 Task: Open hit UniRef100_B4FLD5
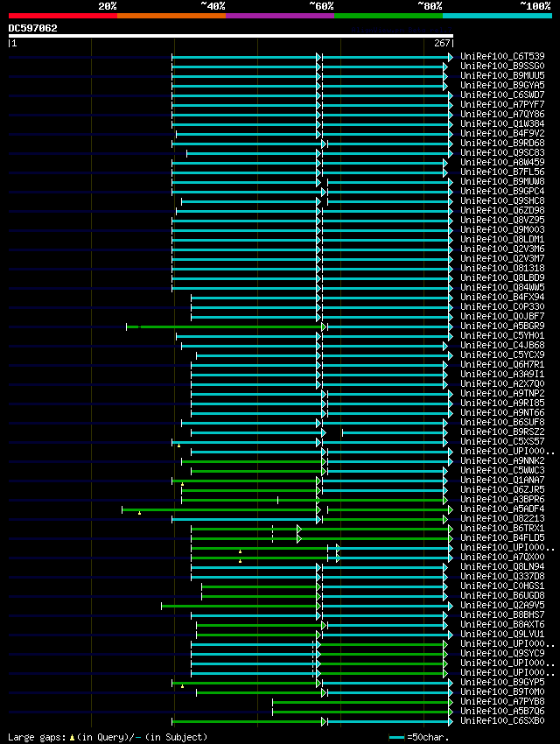pos(502,537)
